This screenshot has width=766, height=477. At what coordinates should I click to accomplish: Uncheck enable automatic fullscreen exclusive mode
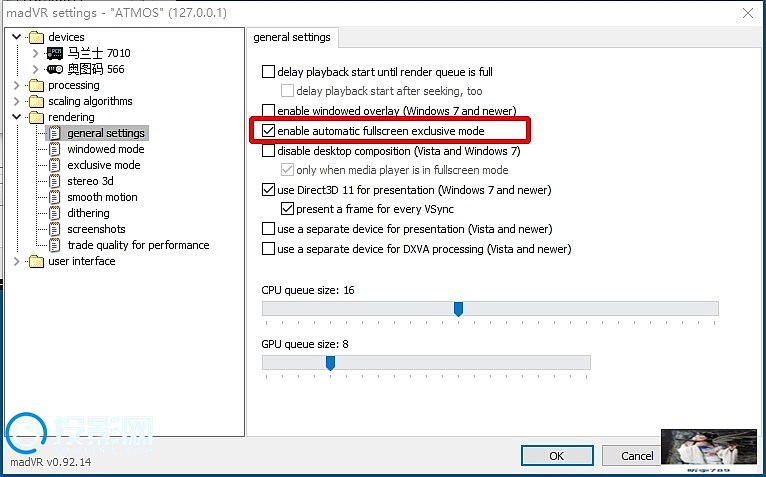pos(268,130)
